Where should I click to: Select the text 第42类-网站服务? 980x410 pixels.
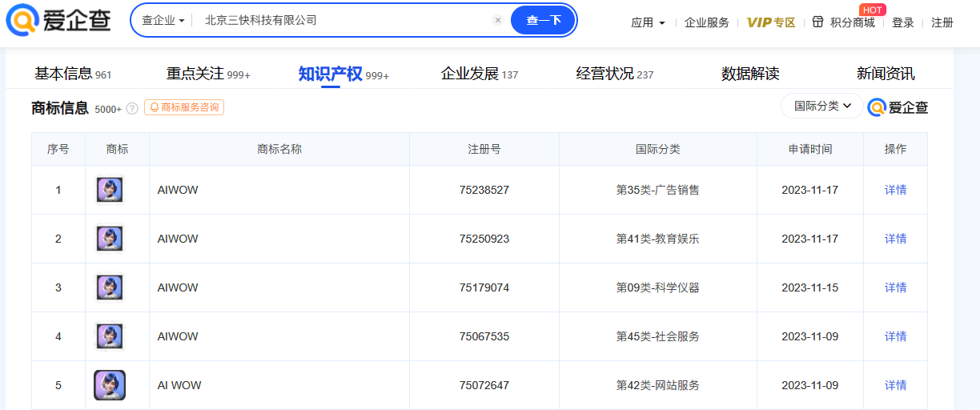click(658, 385)
